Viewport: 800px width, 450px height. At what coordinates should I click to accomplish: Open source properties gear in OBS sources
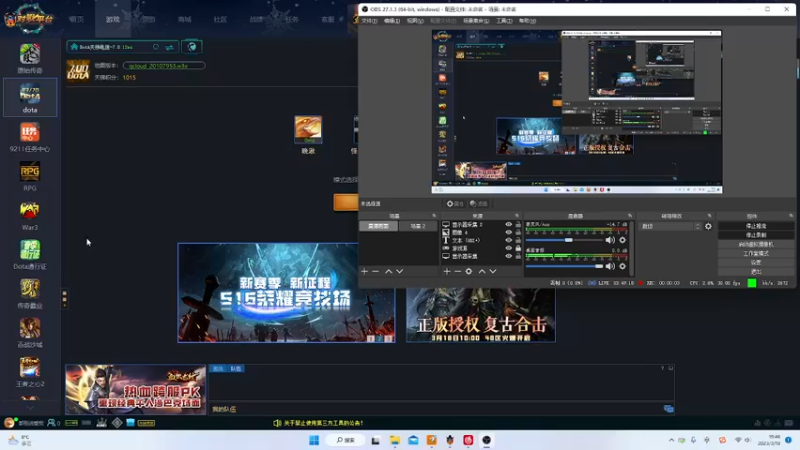(x=469, y=271)
